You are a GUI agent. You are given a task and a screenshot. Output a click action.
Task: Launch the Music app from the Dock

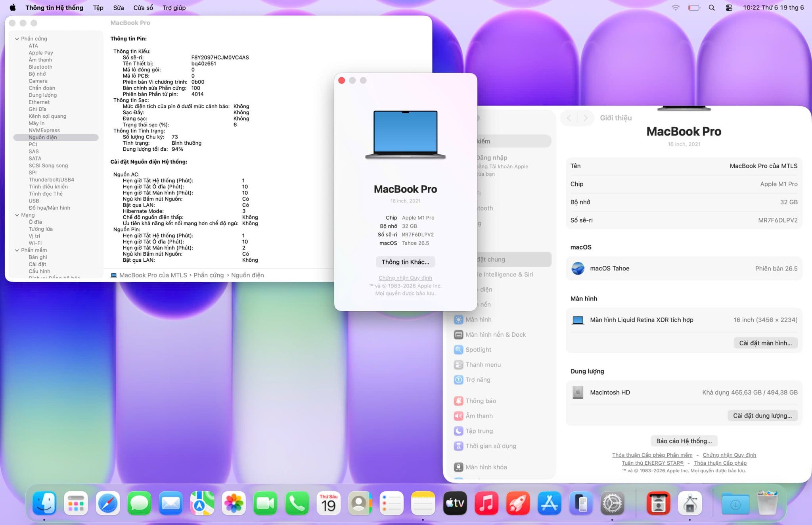point(486,503)
